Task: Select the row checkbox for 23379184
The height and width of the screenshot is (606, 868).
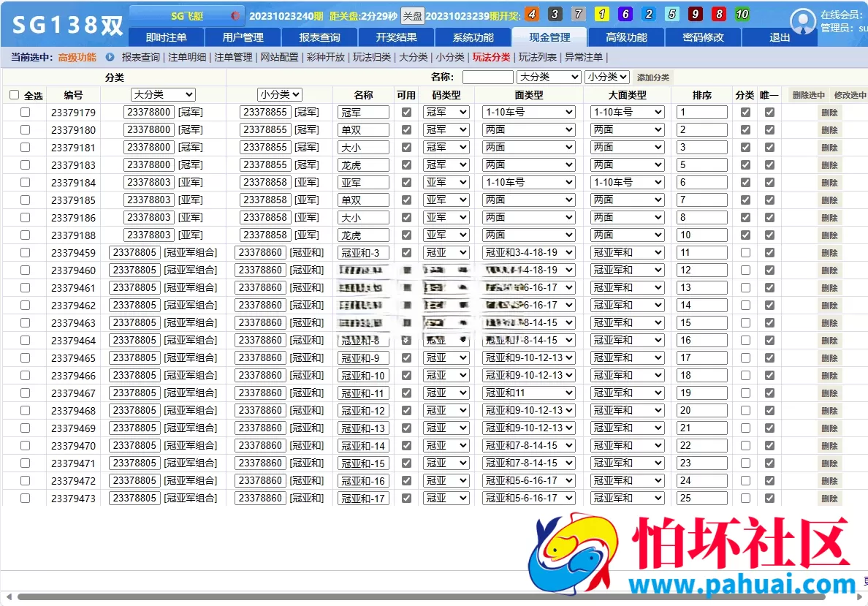Action: [25, 182]
